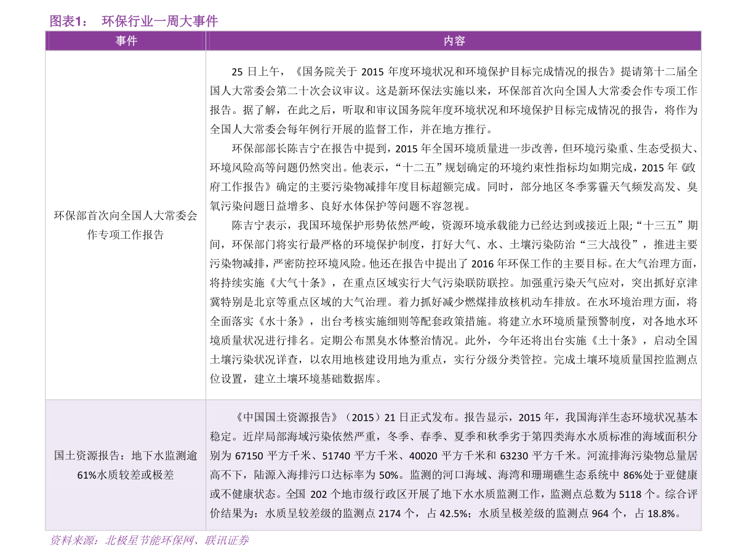Screen dimensions: 733x560
Task: Click the 50% discharge compliance rate
Action: (389, 475)
